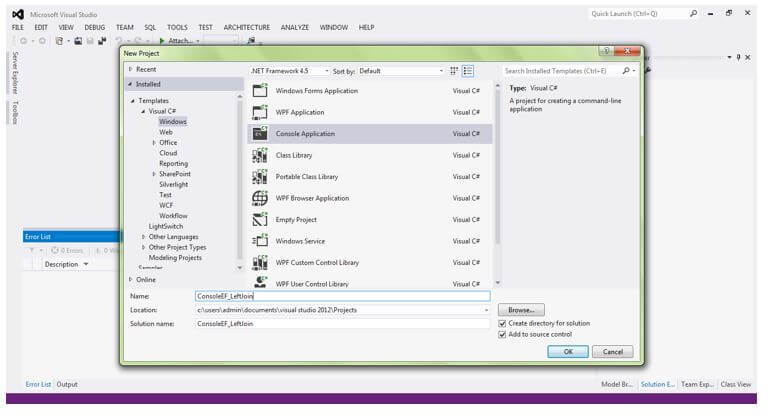Click the WPF Custom Control Library icon
Screen dimensions: 773x418
(260, 263)
